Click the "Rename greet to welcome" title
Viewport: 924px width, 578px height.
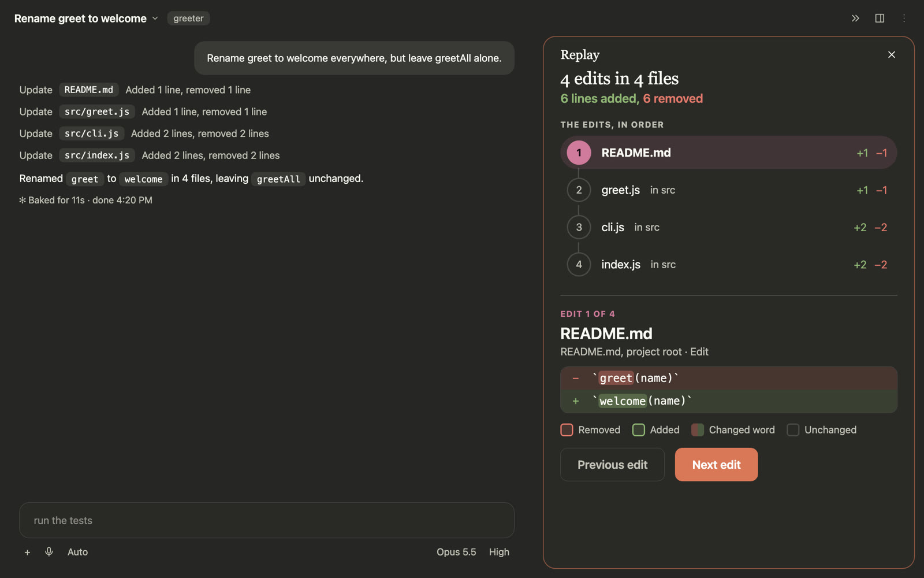pyautogui.click(x=80, y=18)
